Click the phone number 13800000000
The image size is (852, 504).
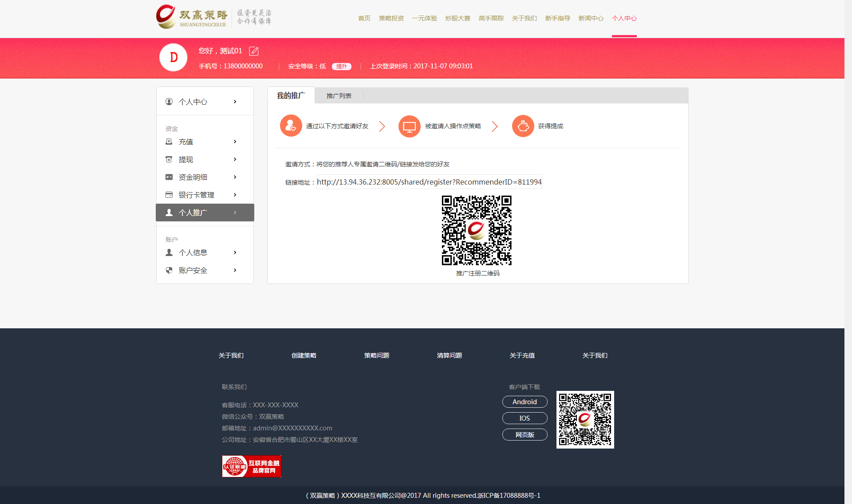pos(243,66)
